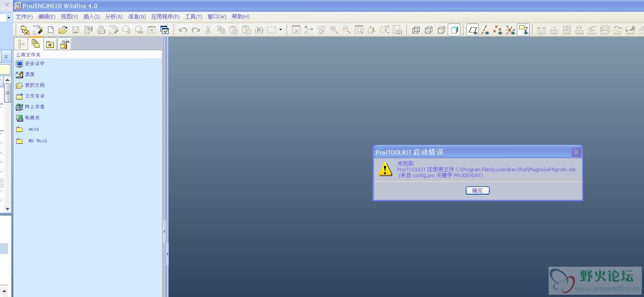Open the 分析(A) menu

click(x=114, y=17)
